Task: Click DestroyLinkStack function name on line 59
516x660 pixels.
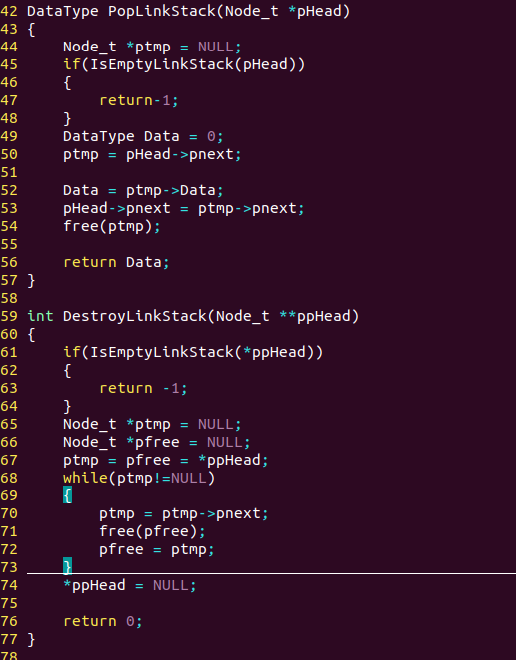Action: (135, 316)
